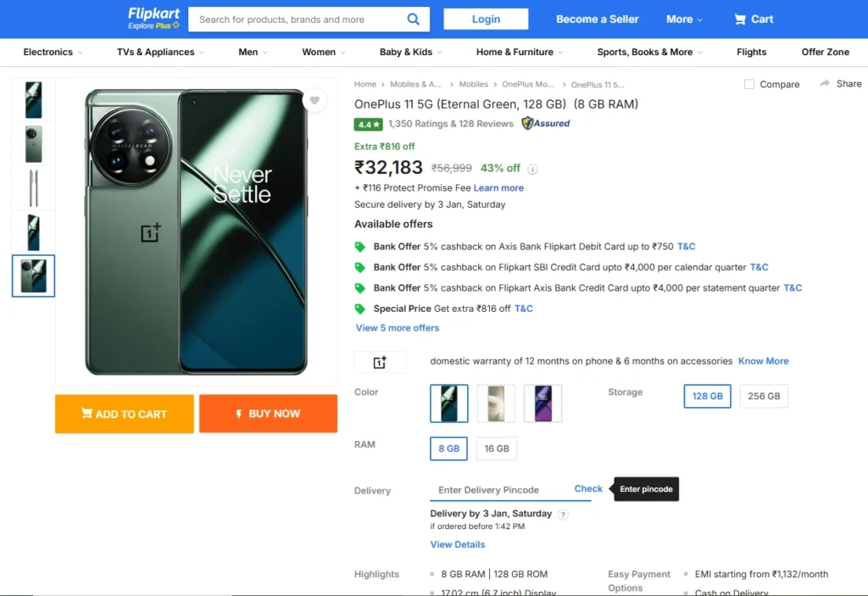Select the purple color variant swatch

click(542, 403)
